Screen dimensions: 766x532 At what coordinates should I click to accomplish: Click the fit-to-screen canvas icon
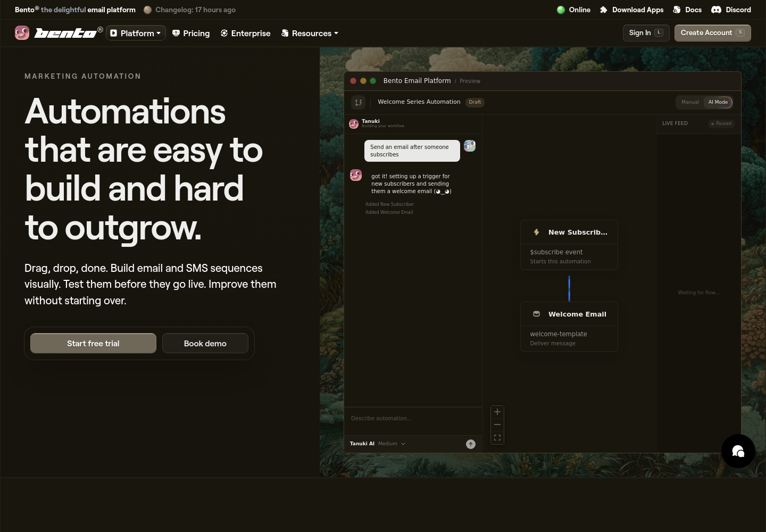[x=497, y=438]
